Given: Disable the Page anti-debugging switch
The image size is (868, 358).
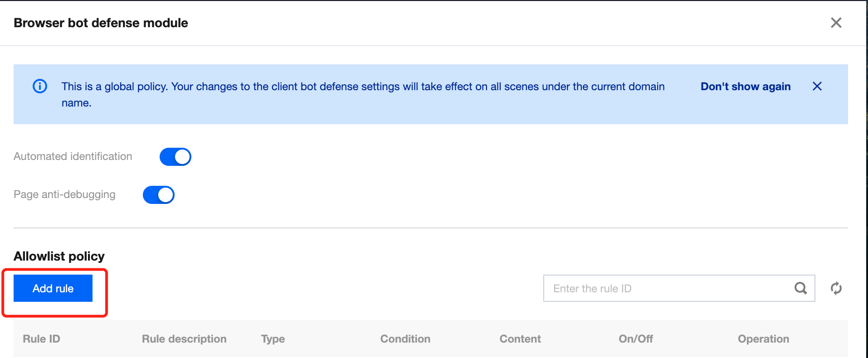Looking at the screenshot, I should click(x=158, y=195).
